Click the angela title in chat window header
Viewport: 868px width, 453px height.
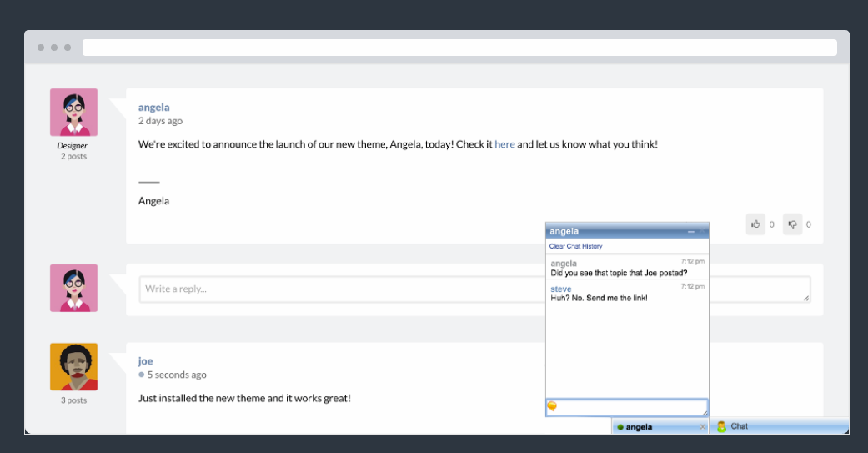coord(564,231)
